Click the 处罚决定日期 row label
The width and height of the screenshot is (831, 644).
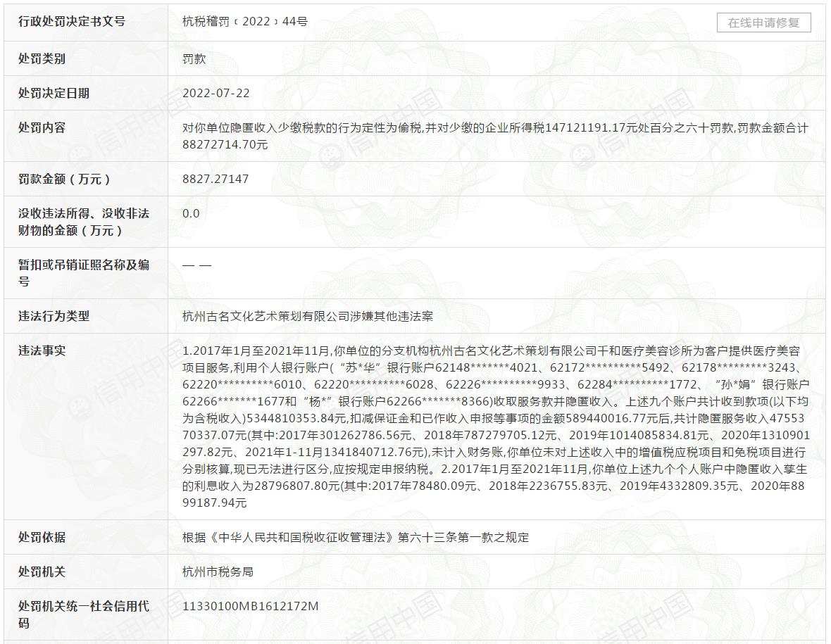click(x=54, y=94)
